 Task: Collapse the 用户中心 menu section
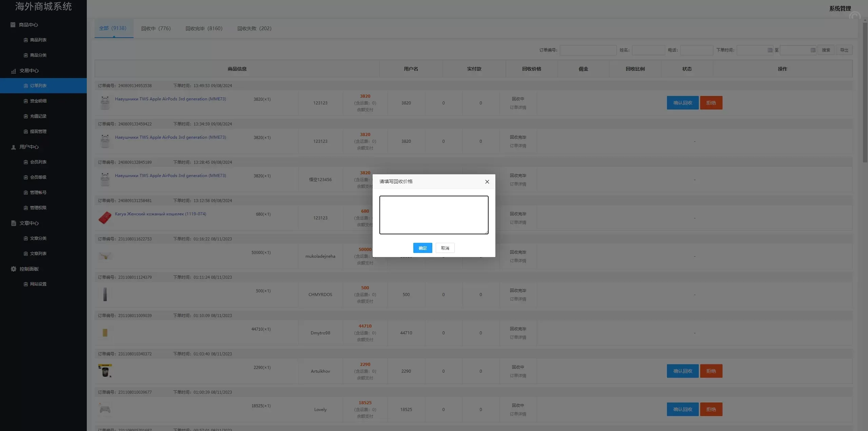(x=29, y=147)
